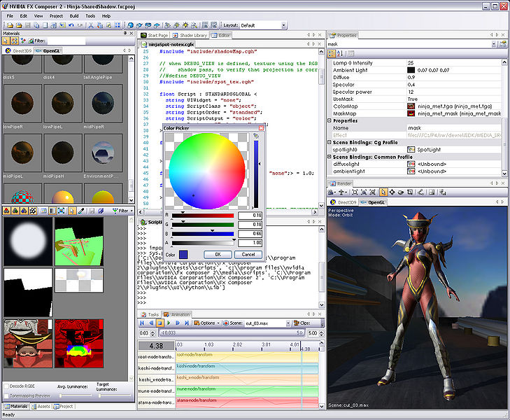Viewport: 510px width, 420px height.
Task: Click the Cut scissors icon in toolbar
Action: tap(90, 25)
